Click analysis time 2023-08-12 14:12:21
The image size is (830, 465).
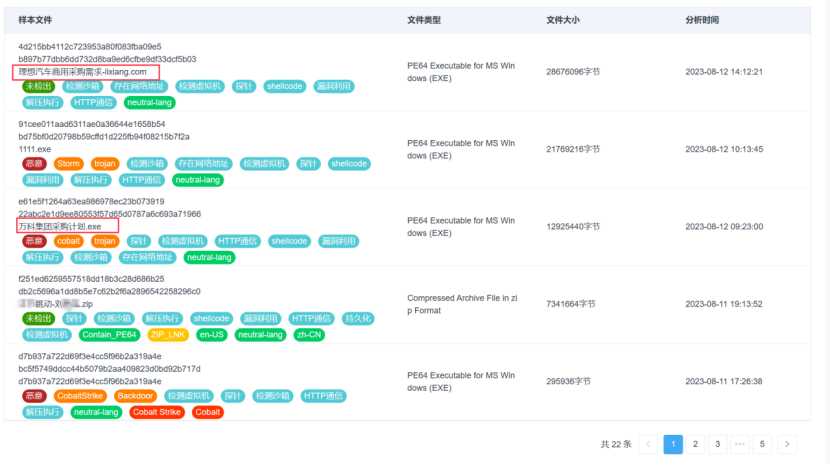pos(724,71)
